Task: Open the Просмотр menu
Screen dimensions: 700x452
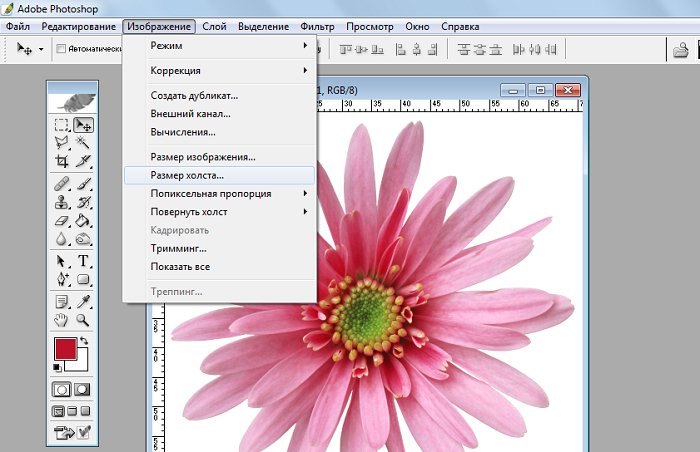Action: [370, 26]
